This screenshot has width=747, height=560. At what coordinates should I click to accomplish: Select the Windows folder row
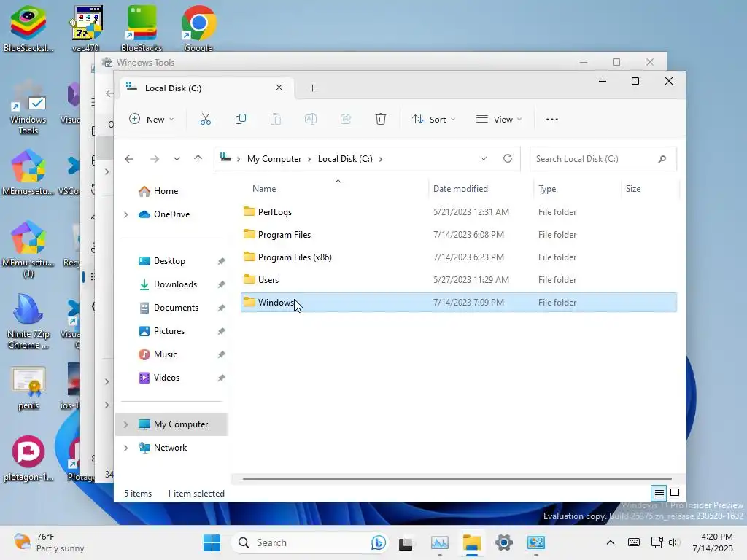(x=458, y=303)
